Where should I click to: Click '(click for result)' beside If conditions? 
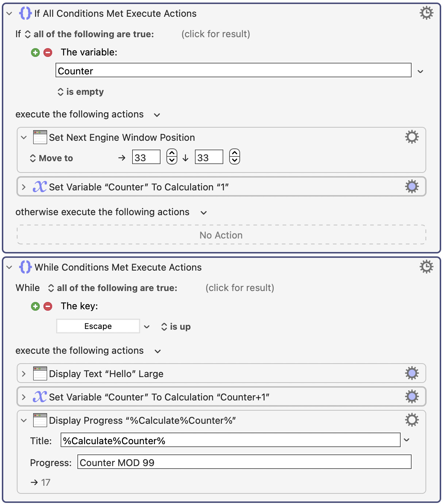tap(216, 34)
